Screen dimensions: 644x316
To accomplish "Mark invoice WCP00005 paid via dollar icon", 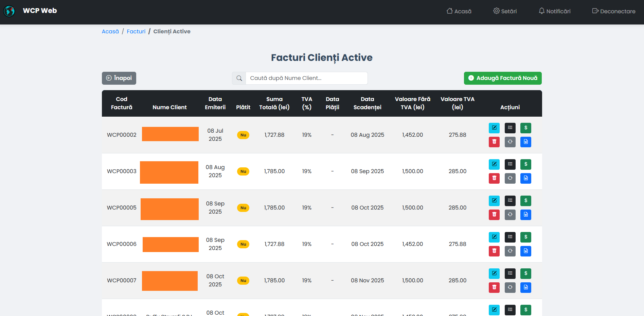I will 525,201.
